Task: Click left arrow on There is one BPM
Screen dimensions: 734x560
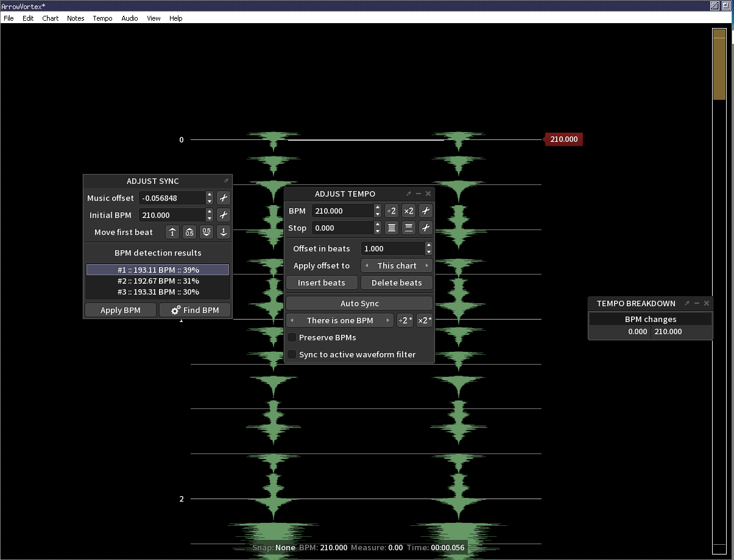Action: tap(292, 320)
